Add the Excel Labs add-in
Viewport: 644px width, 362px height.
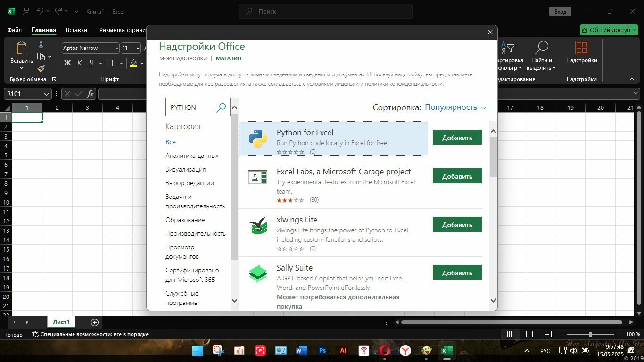[457, 176]
